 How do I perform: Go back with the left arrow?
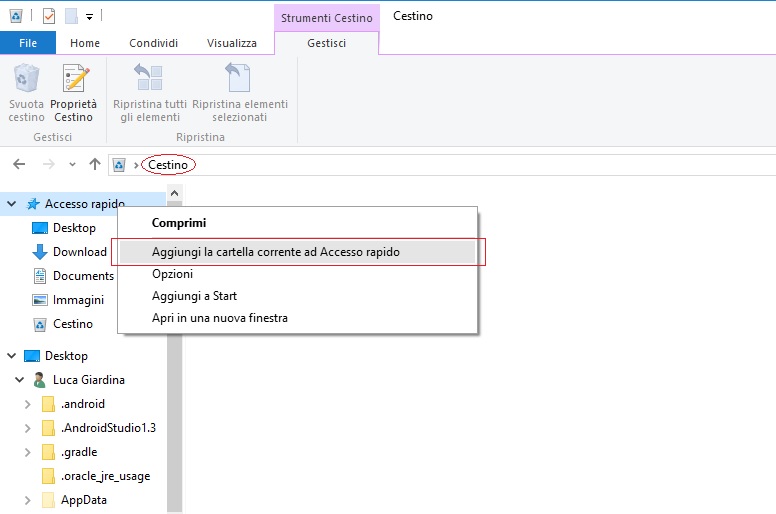(19, 164)
